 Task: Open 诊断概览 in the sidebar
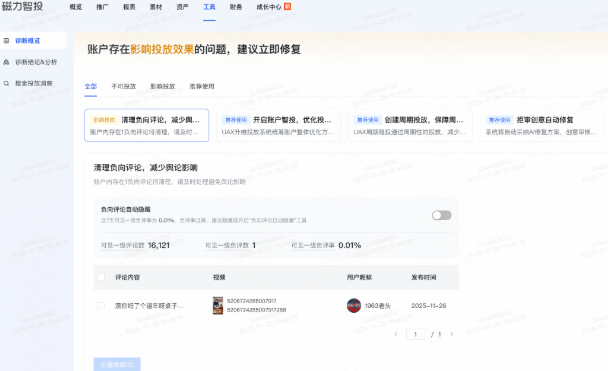pos(33,41)
